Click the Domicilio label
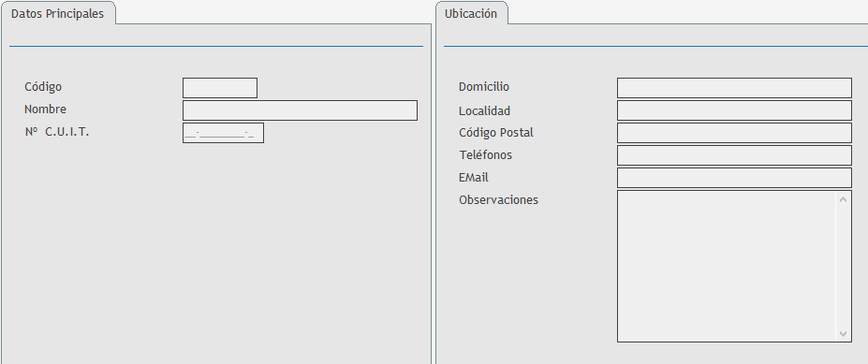868x364 pixels. [484, 86]
